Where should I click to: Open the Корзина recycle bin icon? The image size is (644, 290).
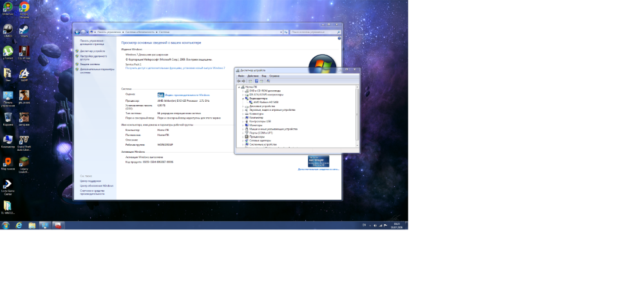pos(8,119)
